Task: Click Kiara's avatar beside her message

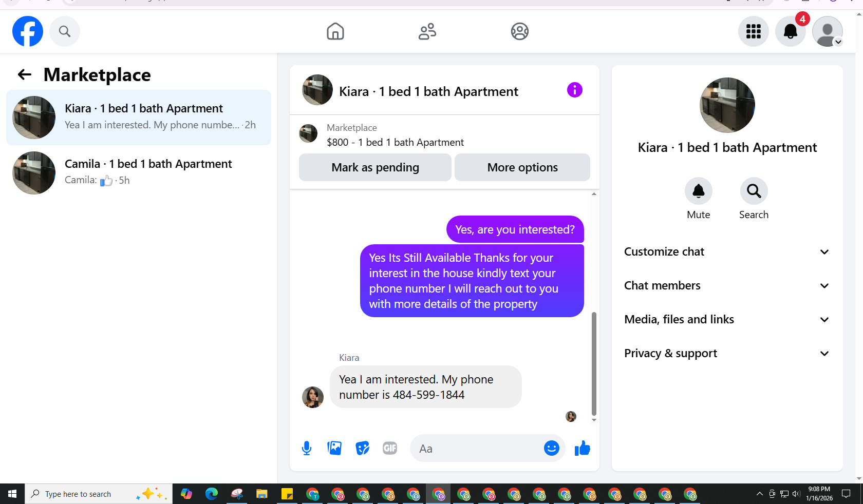Action: (313, 397)
